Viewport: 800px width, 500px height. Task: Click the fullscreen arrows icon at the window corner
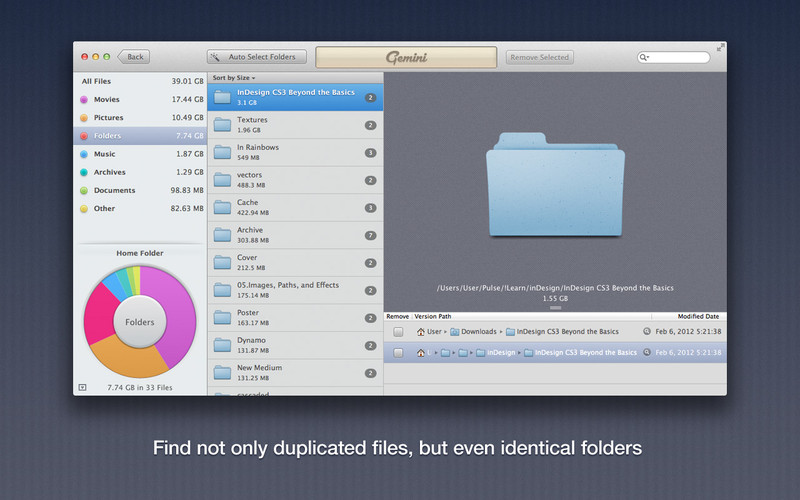721,47
